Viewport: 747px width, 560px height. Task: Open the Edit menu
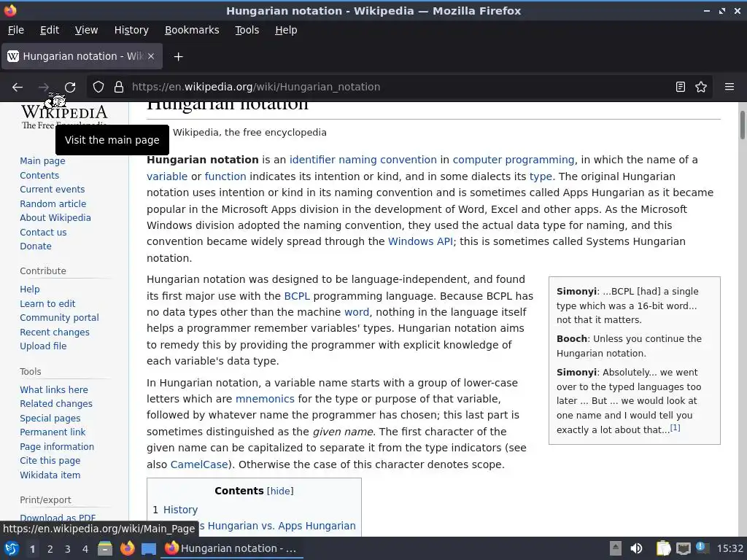point(50,30)
